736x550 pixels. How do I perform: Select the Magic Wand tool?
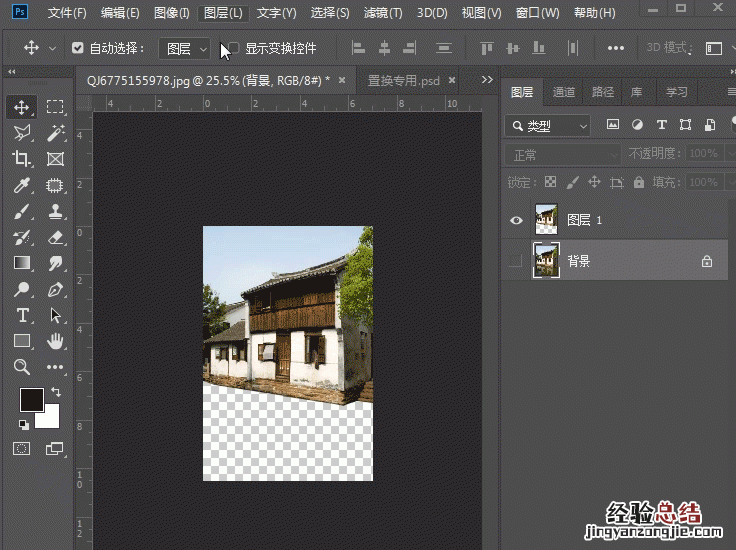click(x=56, y=133)
